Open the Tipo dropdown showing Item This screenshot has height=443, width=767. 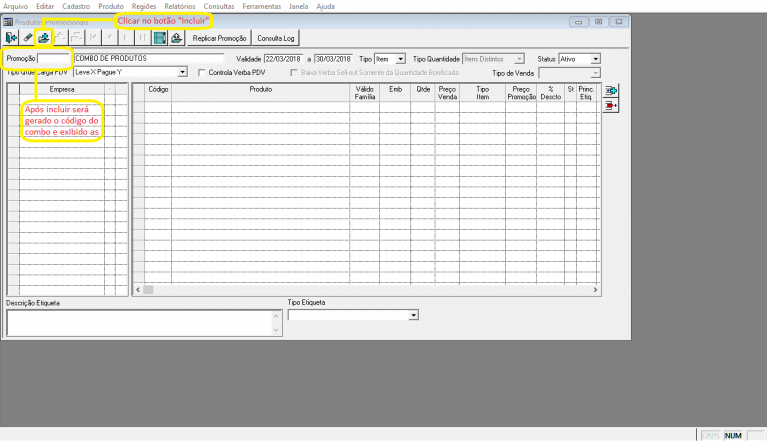[400, 59]
